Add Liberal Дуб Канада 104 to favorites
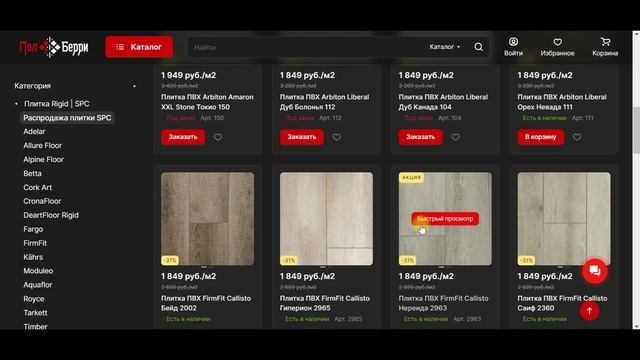The image size is (640, 360). click(456, 137)
